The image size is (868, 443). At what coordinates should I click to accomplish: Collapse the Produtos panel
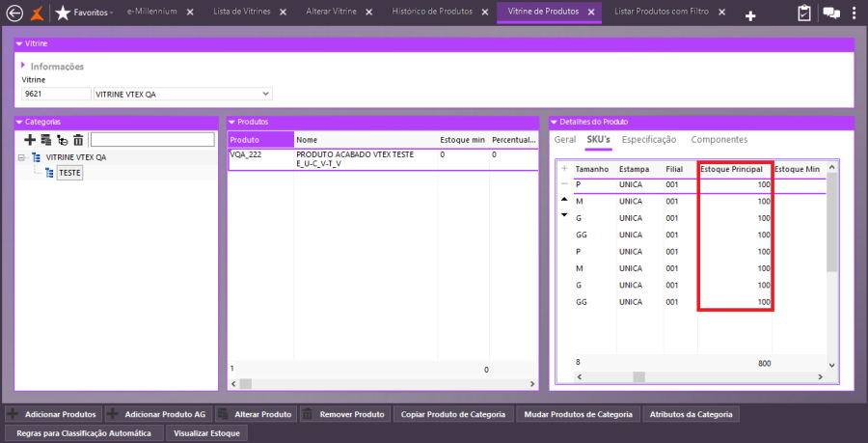tap(231, 122)
